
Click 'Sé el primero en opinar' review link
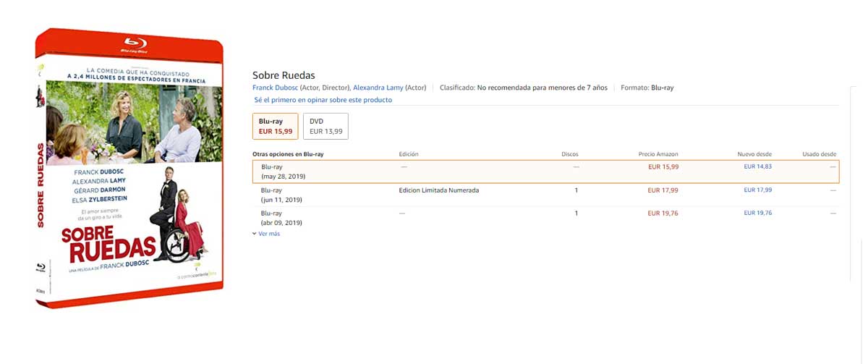point(323,100)
